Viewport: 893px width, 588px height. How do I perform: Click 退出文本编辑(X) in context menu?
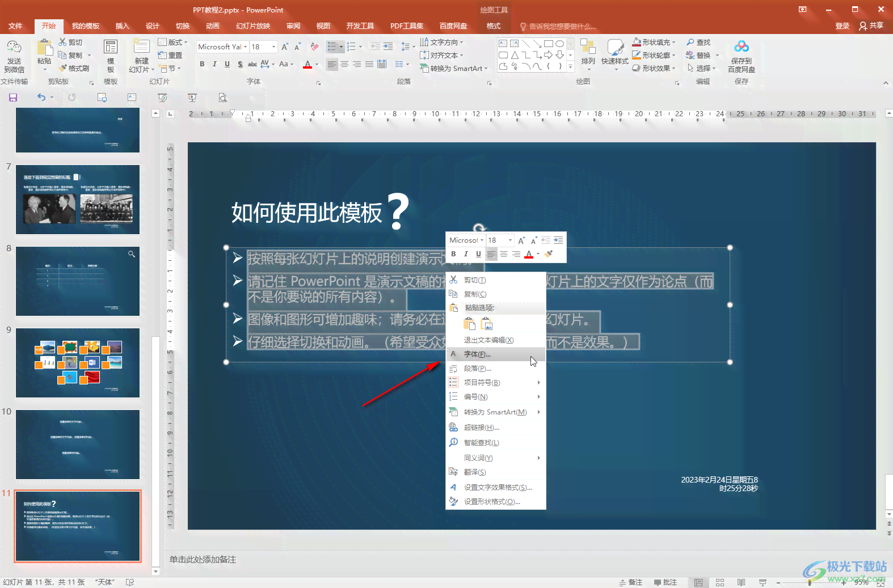tap(496, 340)
